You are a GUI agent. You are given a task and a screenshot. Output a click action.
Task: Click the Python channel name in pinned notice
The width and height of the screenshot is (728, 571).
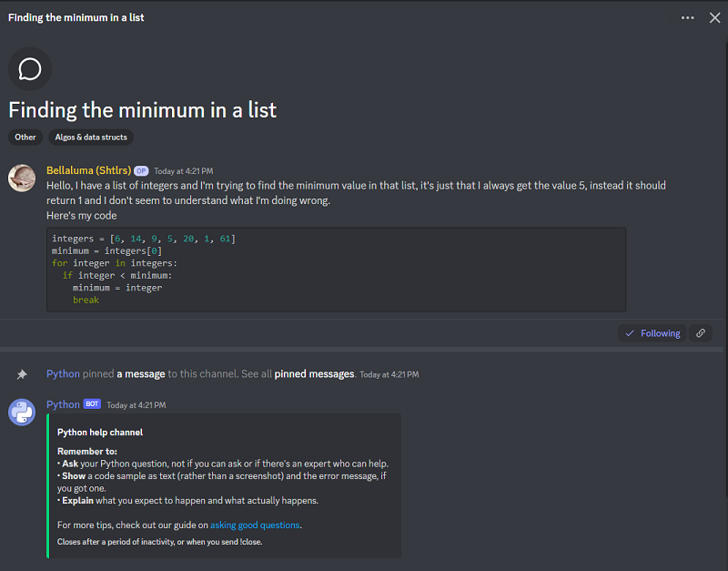[63, 373]
